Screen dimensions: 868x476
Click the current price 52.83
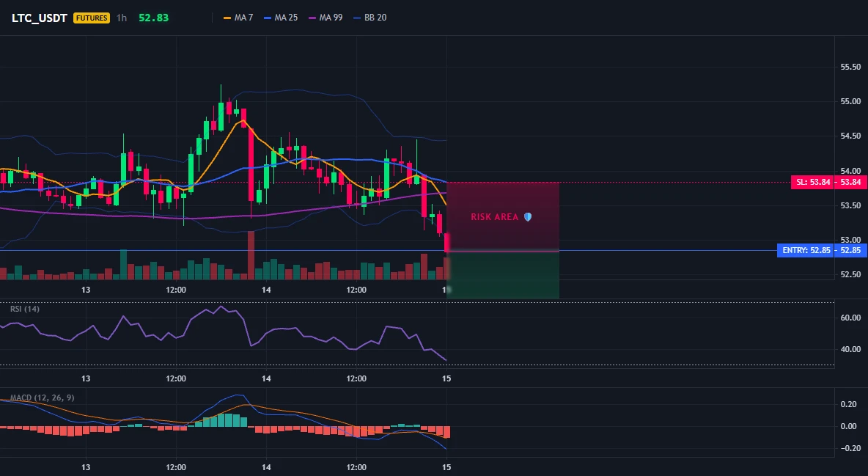pos(153,18)
